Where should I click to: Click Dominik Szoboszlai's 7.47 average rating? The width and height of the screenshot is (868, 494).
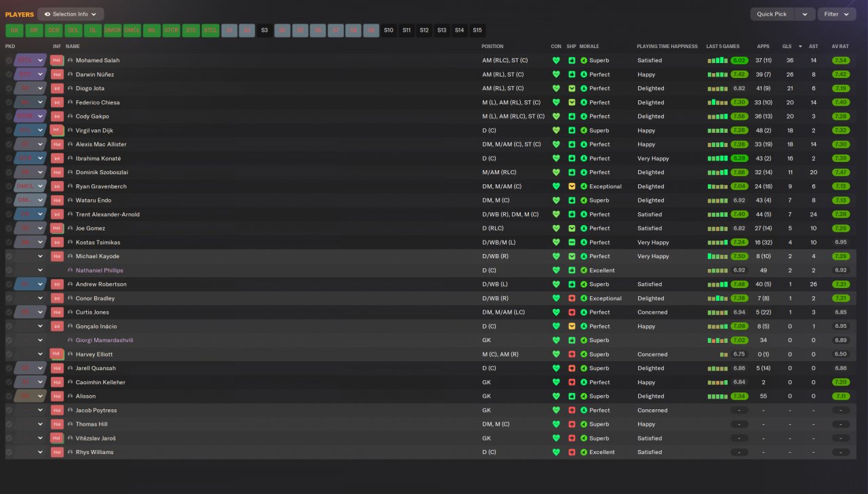coord(840,172)
